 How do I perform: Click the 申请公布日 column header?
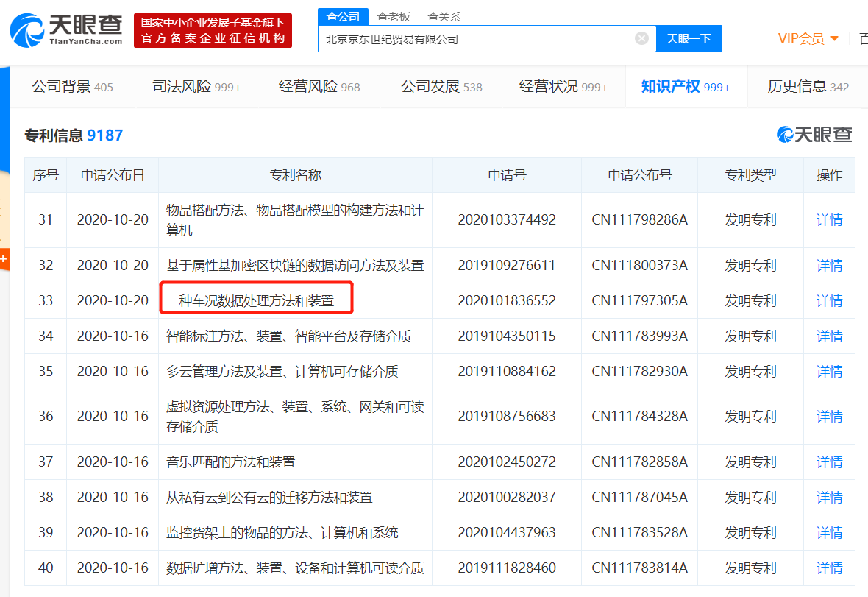pos(113,175)
